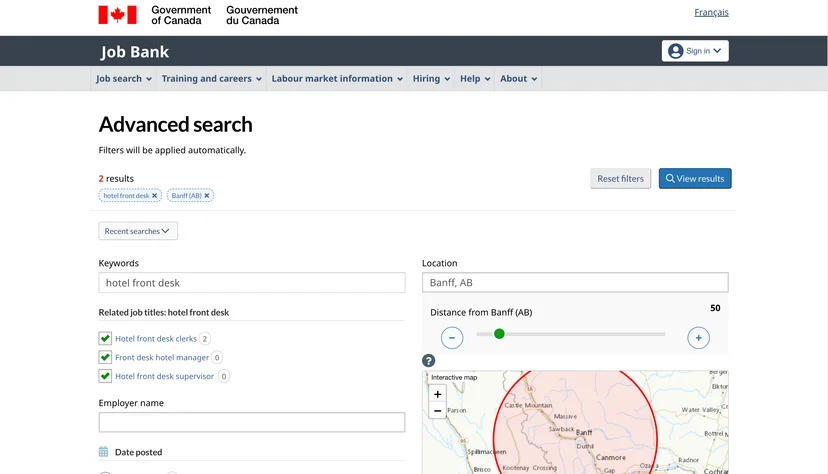Uncheck Hotel front desk supervisor checkbox
The image size is (828, 474).
tap(105, 376)
